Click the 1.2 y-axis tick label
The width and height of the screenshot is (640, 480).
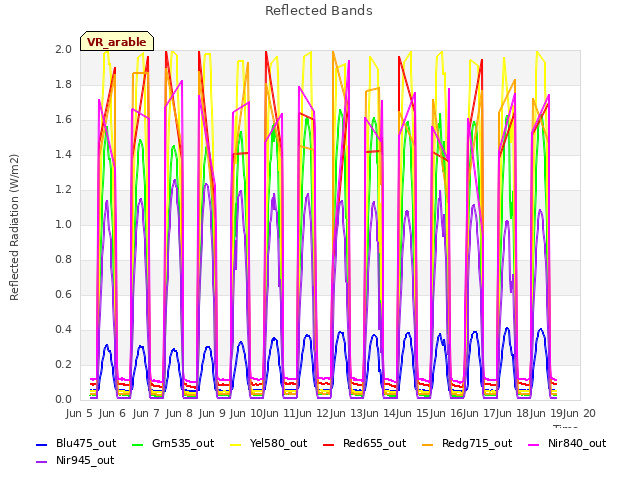click(64, 189)
